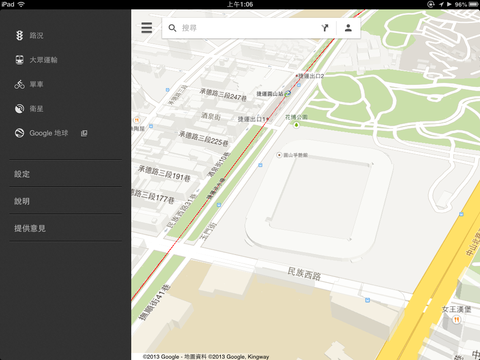Click the 捷運出口2 exit label
Screen dimensions: 480x360
[x=311, y=76]
